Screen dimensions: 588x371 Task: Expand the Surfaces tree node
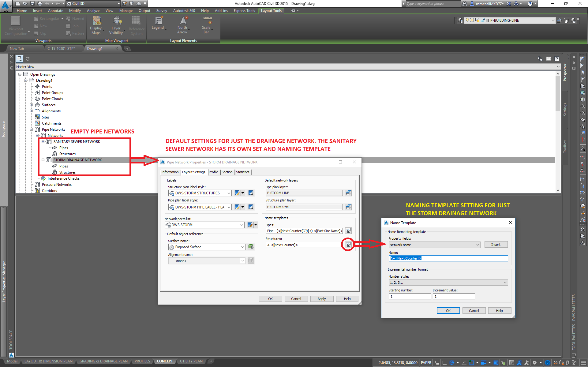click(32, 105)
